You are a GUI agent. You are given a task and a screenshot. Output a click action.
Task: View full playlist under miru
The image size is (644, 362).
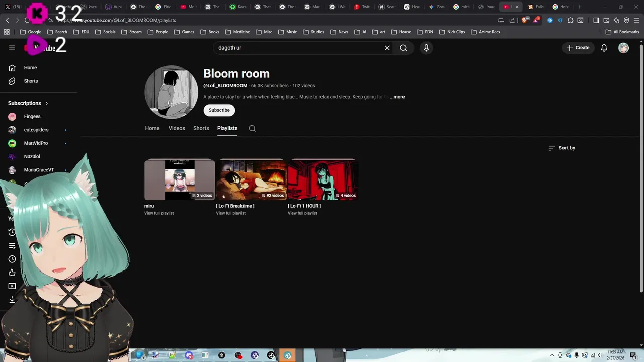[159, 213]
